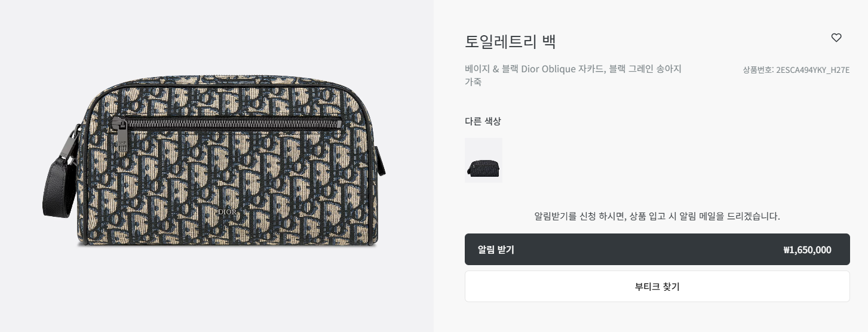Viewport: 868px width, 332px height.
Task: Click the leather tab on bag's right side
Action: click(381, 161)
